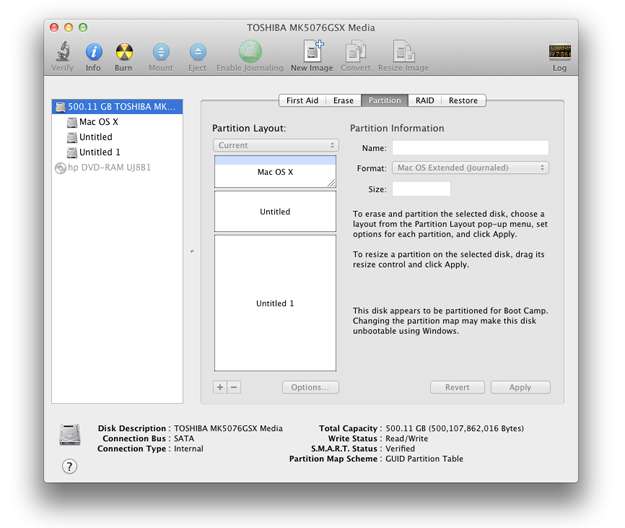Click in the partition Name field

470,148
